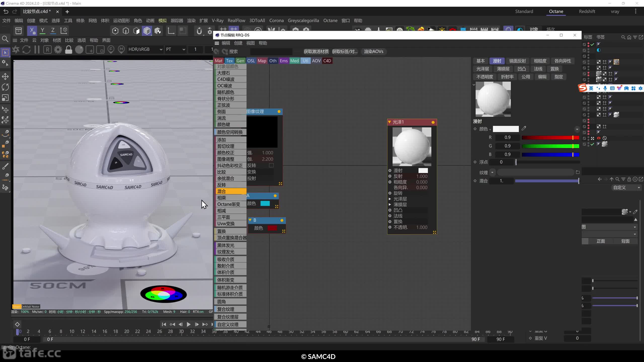Screen dimensions: 644x362
Task: Toggle the Z axis lock icon
Action: 53,31
